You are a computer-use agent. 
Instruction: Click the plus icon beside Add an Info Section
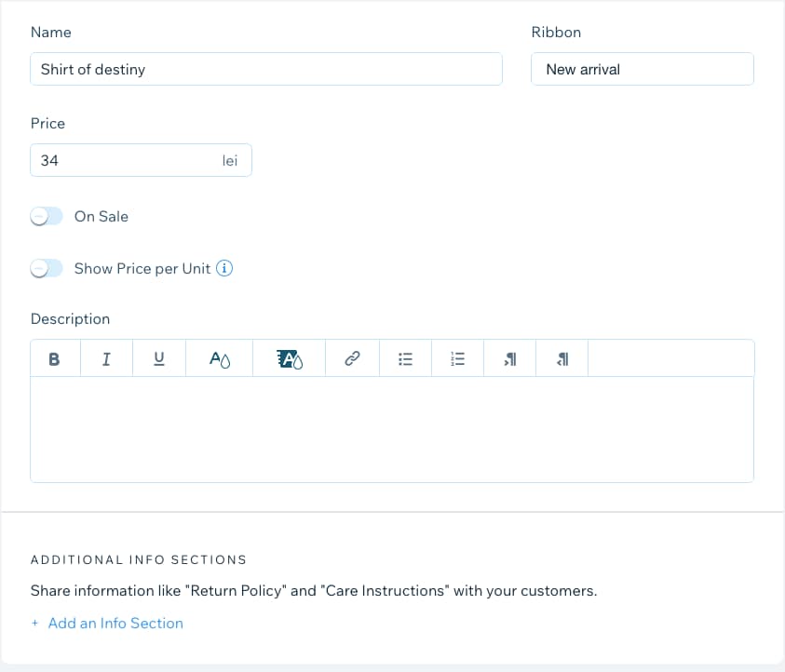(34, 623)
